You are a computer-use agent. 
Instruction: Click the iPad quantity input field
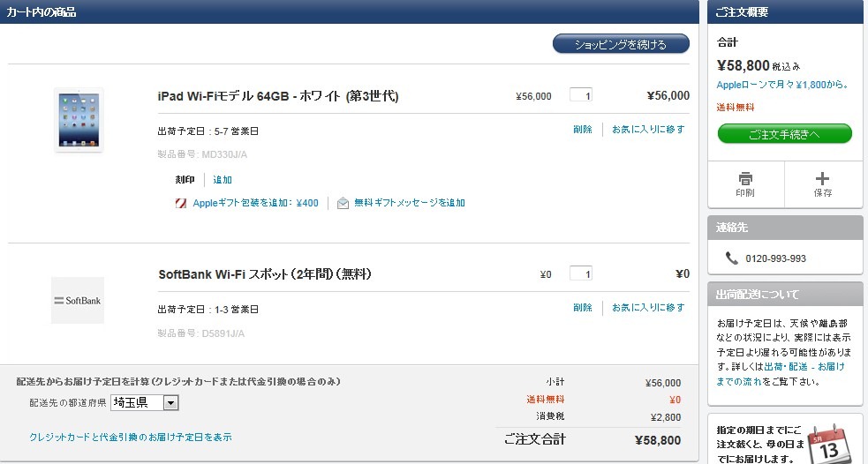click(x=581, y=95)
